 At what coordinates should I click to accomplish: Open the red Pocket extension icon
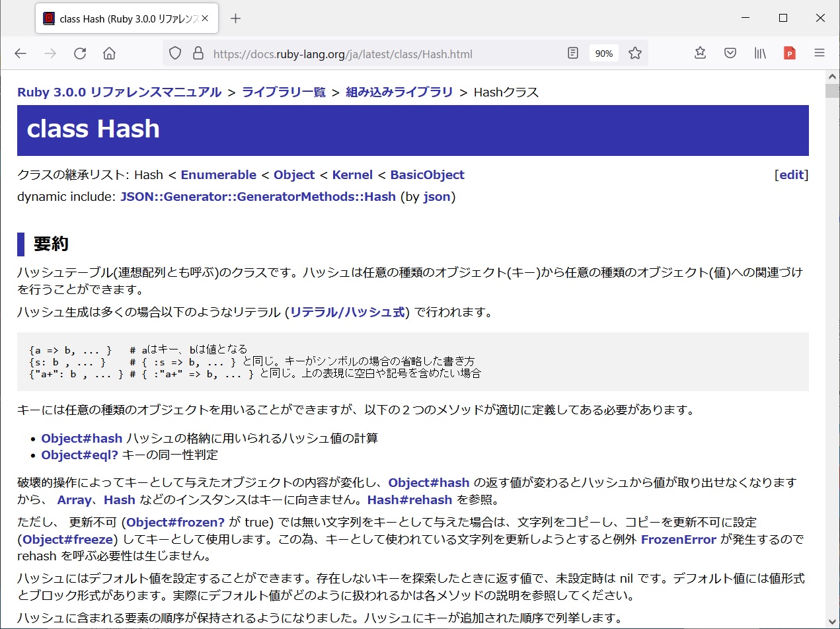(x=789, y=53)
